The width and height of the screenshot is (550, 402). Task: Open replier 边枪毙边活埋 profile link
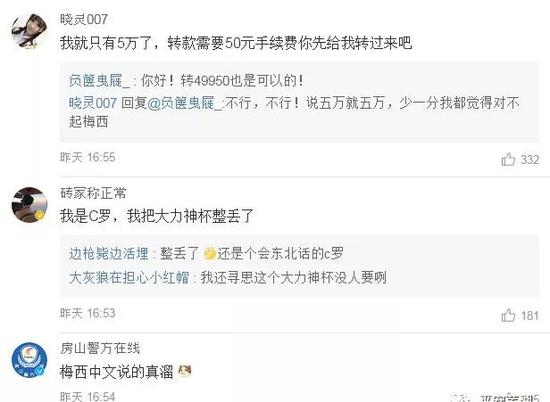click(109, 254)
